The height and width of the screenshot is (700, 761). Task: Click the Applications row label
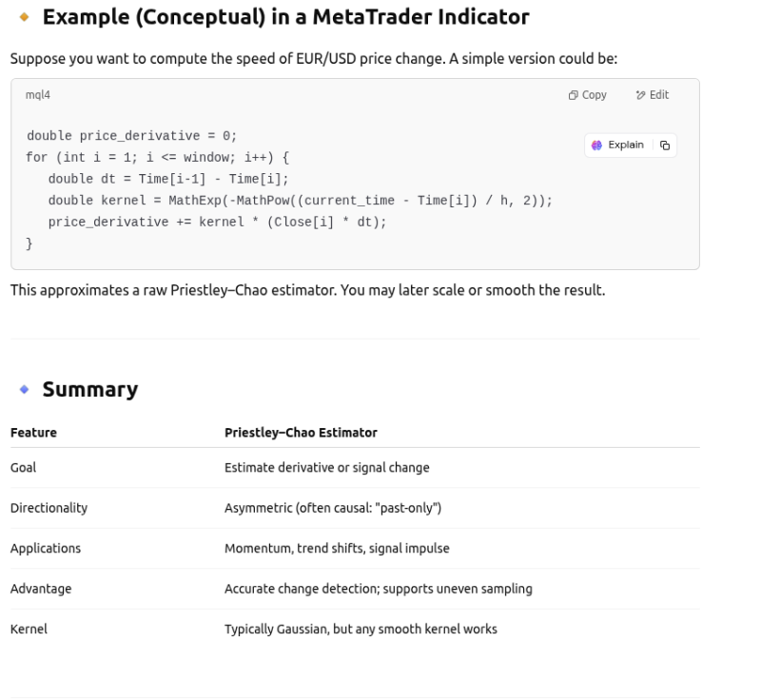pos(46,549)
